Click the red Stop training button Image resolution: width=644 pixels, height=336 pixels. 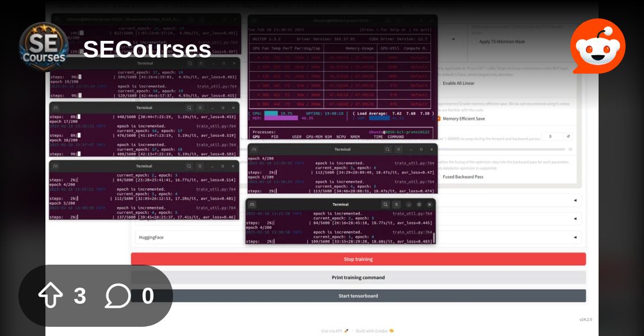coord(358,259)
